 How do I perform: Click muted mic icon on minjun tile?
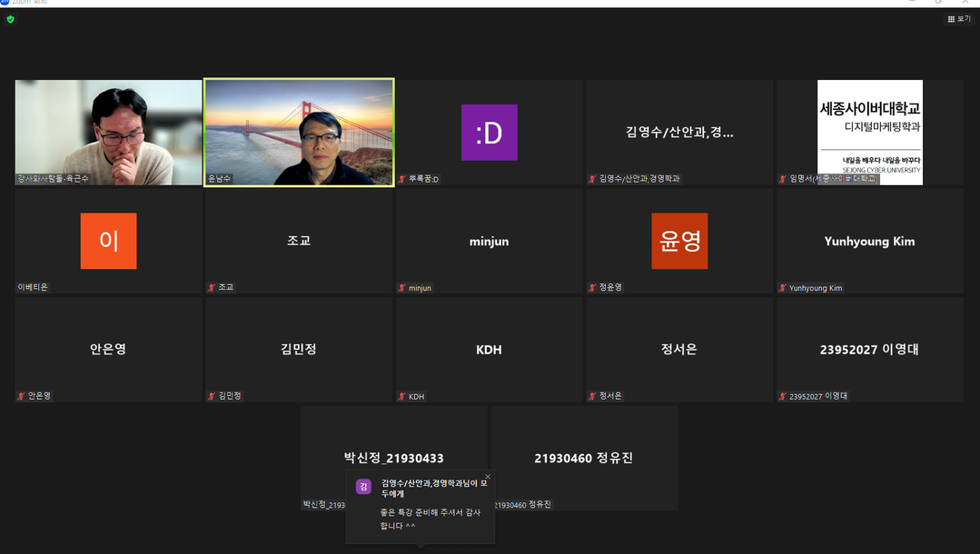pos(401,288)
